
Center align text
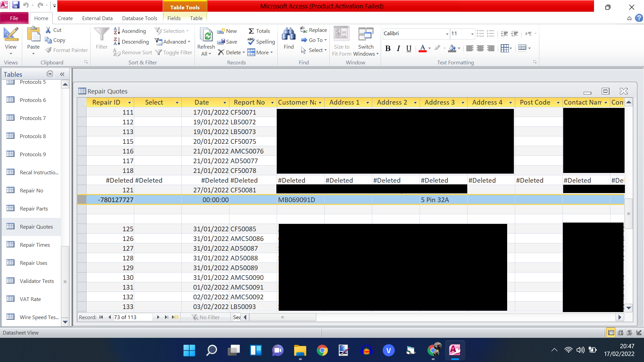[480, 49]
